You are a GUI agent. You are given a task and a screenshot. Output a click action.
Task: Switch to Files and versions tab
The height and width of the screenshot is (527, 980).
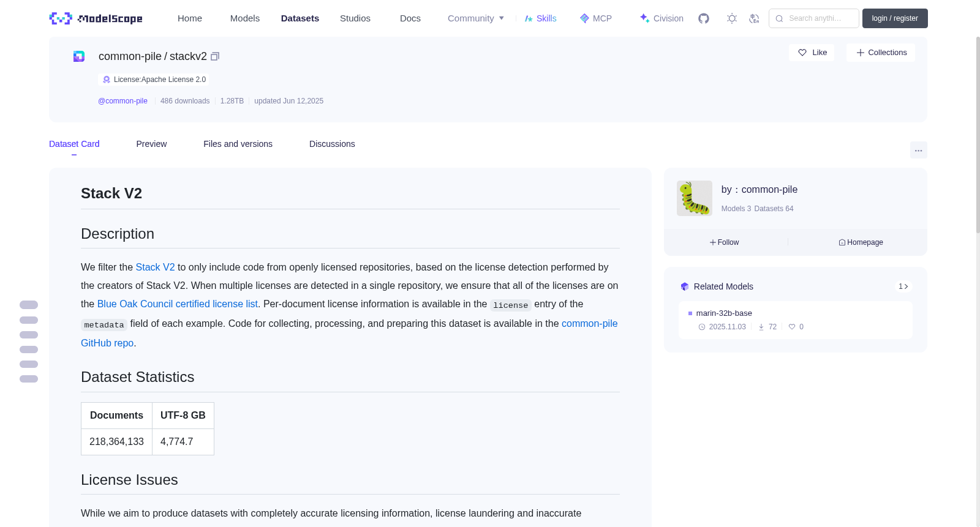point(238,144)
